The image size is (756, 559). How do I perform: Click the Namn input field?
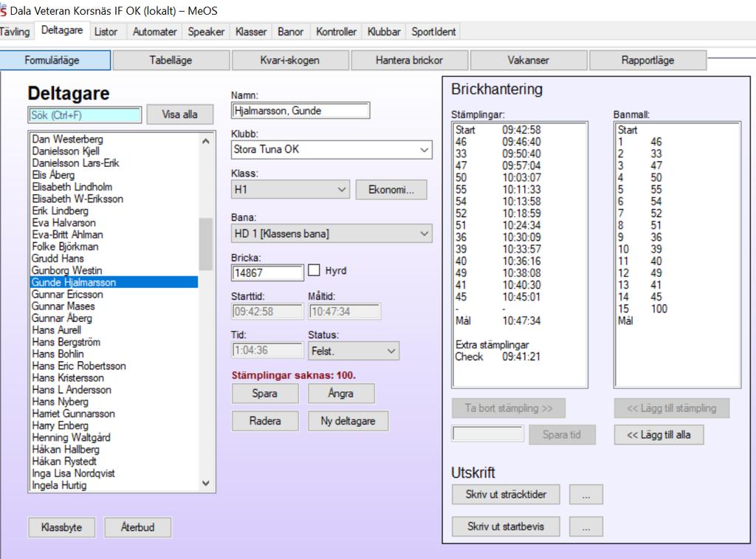coord(300,111)
